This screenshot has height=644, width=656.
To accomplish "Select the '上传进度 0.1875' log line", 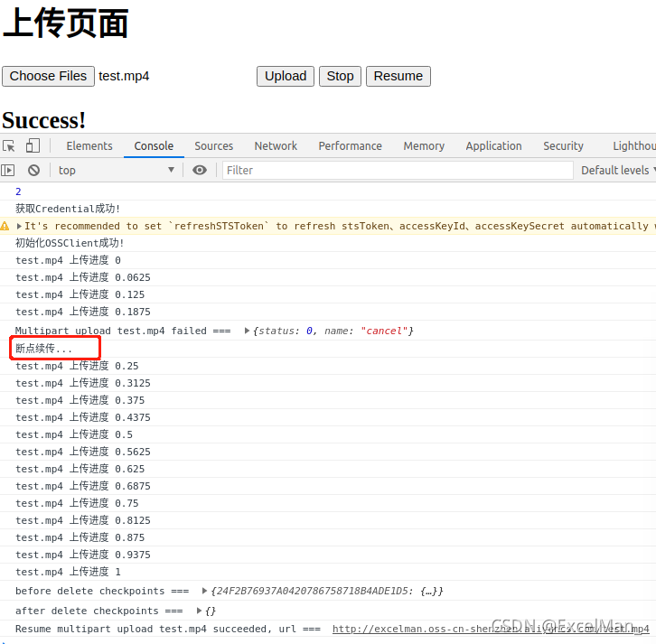I will pos(83,312).
